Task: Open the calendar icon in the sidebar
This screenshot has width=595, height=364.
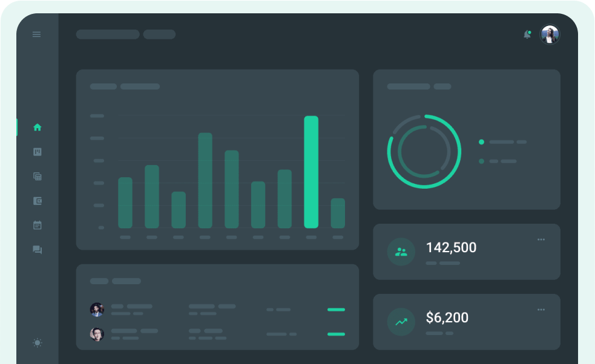Action: click(x=38, y=225)
